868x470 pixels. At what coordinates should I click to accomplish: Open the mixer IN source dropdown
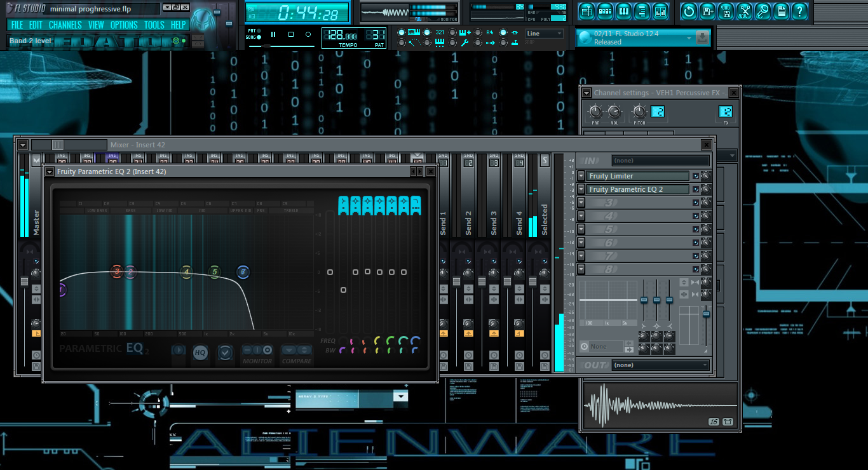[x=661, y=161]
